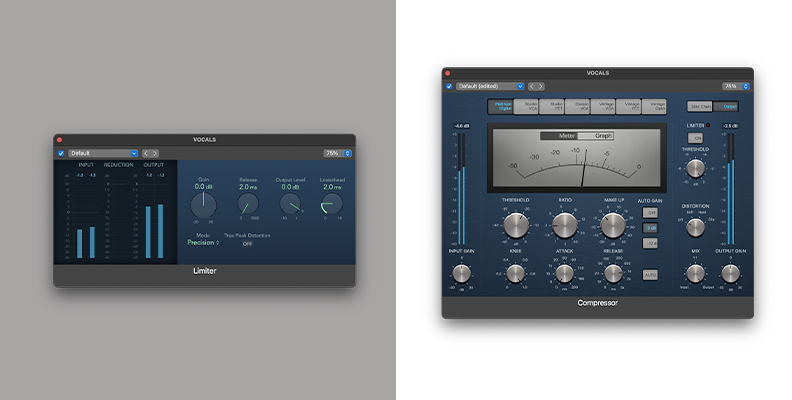Go to previous preset in Compressor
This screenshot has width=792, height=400.
pyautogui.click(x=532, y=86)
